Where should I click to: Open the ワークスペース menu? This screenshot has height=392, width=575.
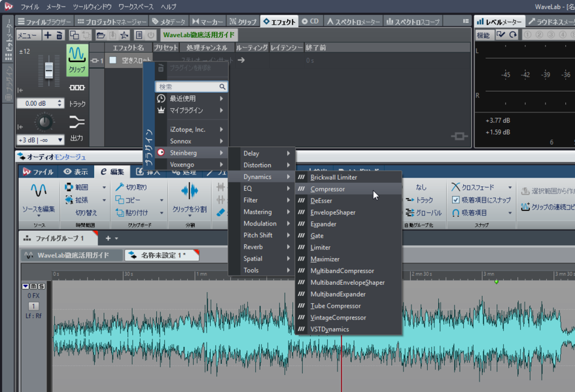(137, 7)
